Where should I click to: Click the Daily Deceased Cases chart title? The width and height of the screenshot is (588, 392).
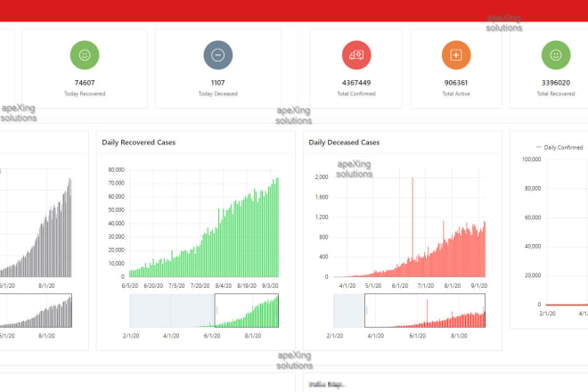tap(344, 143)
